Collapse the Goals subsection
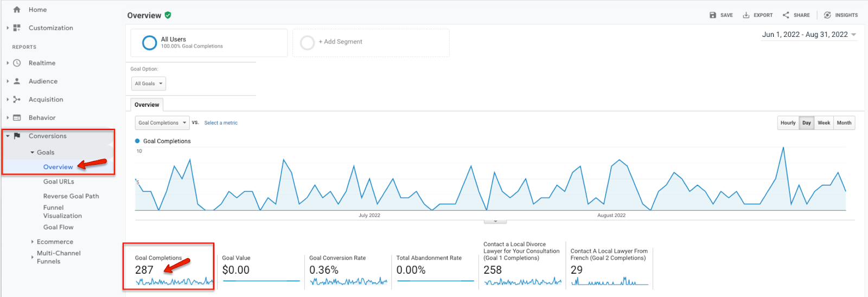868x297 pixels. tap(32, 152)
